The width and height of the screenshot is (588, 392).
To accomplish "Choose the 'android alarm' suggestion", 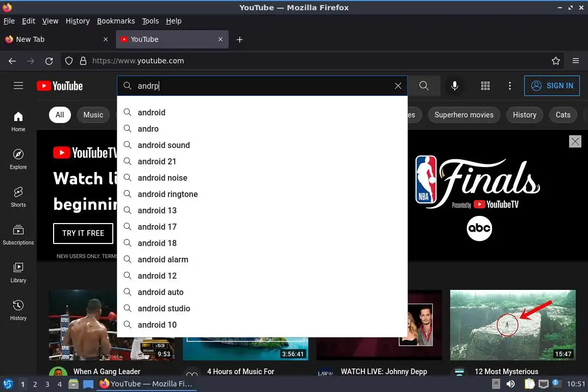I will (x=262, y=259).
